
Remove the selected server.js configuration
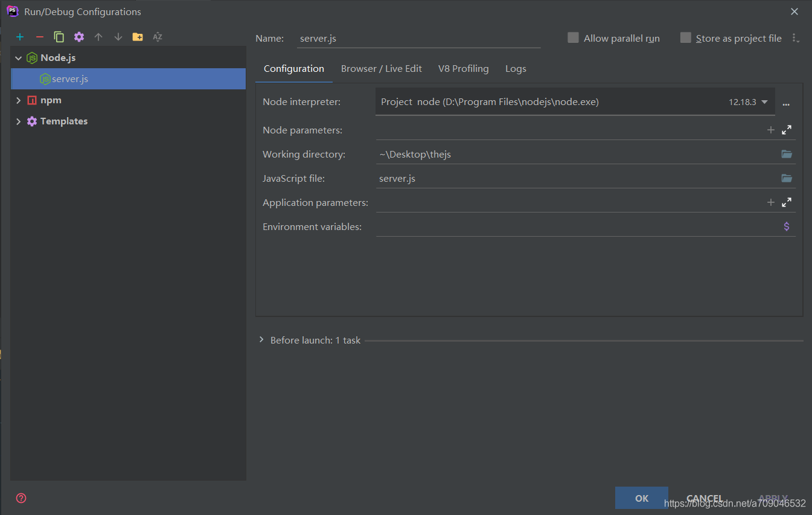[x=39, y=37]
